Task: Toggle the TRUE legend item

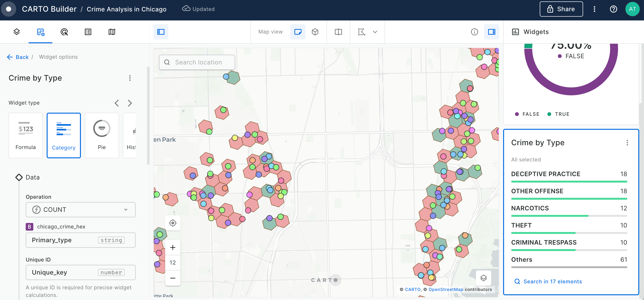Action: (x=558, y=114)
